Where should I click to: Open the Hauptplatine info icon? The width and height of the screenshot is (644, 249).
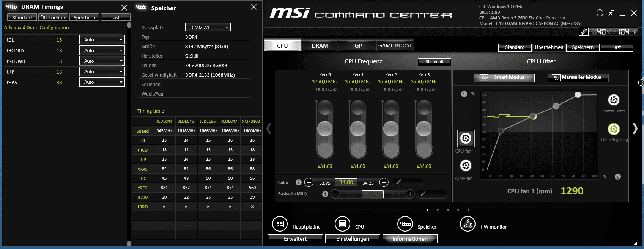coord(280,224)
